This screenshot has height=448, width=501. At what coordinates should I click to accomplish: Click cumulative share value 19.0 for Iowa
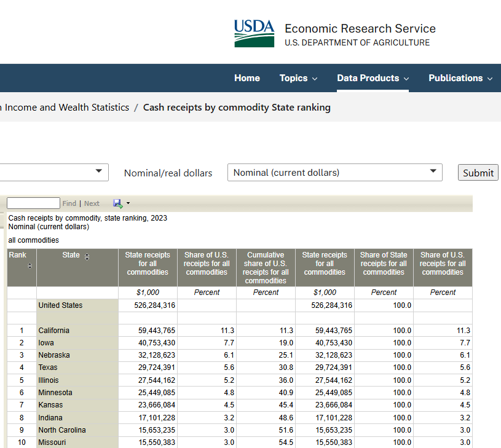(x=286, y=343)
